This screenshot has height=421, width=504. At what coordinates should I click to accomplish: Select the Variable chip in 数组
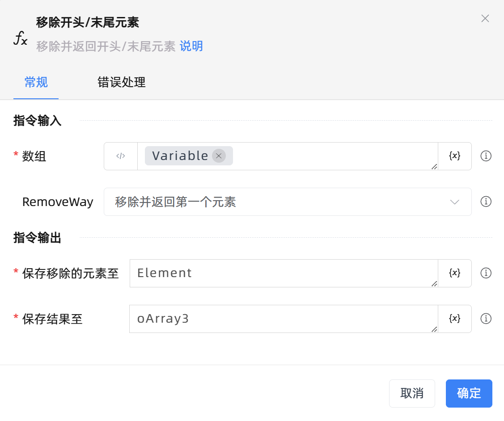tap(179, 156)
